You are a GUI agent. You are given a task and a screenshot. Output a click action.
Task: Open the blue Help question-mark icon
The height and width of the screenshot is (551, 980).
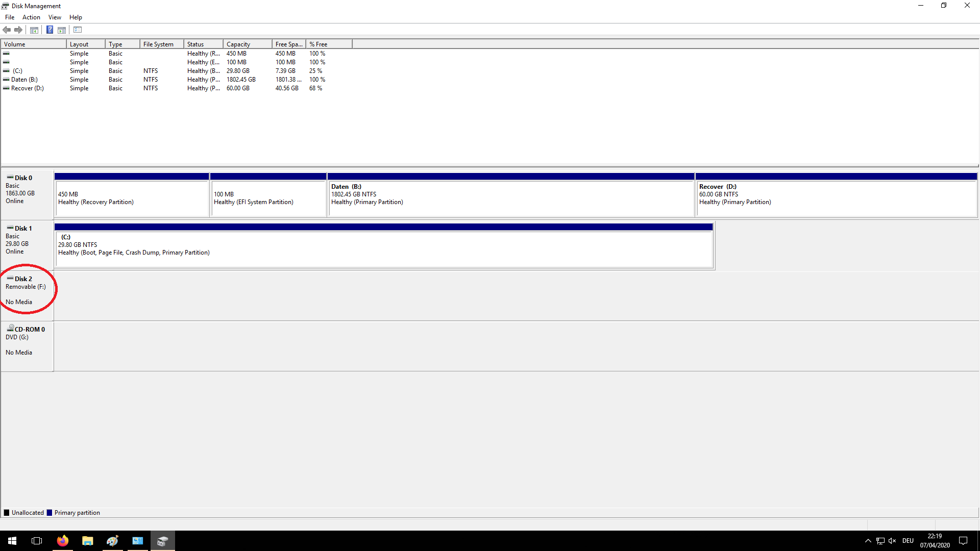tap(50, 30)
